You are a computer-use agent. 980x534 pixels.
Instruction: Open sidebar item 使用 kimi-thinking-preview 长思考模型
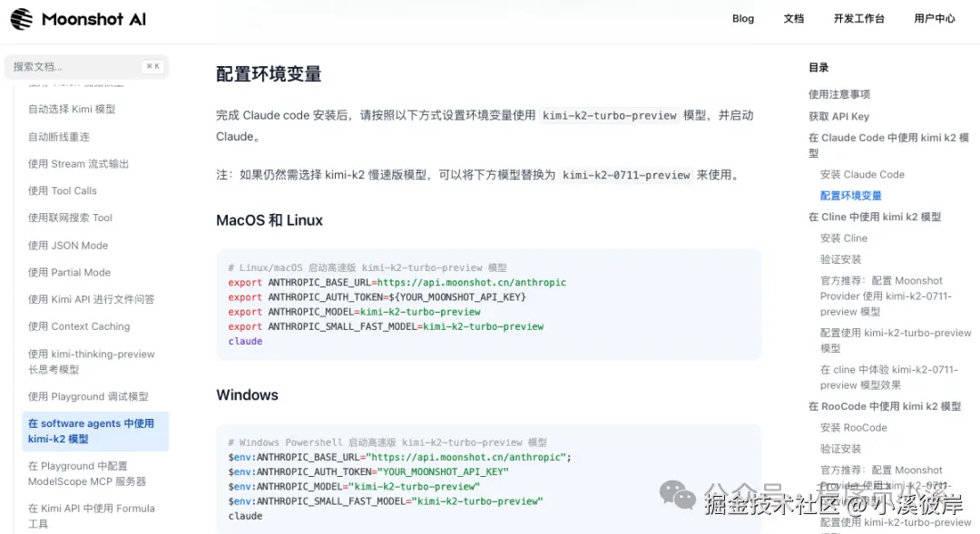pyautogui.click(x=91, y=362)
